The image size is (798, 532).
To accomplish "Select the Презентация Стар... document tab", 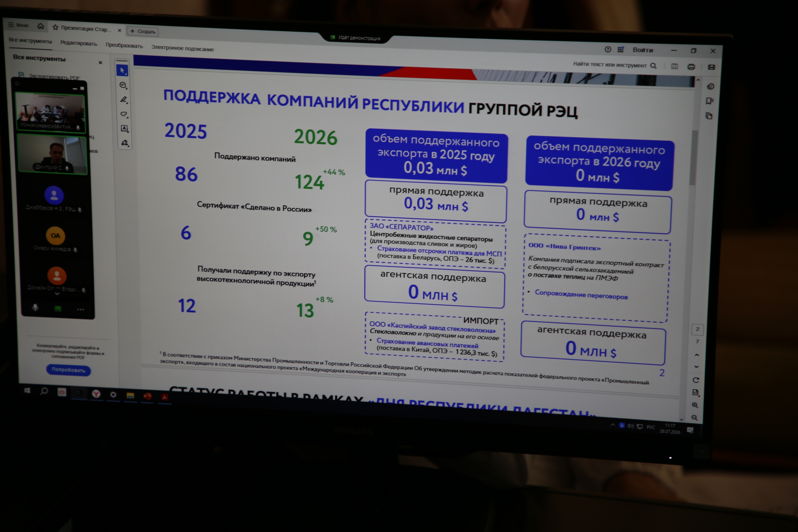I will coord(86,29).
